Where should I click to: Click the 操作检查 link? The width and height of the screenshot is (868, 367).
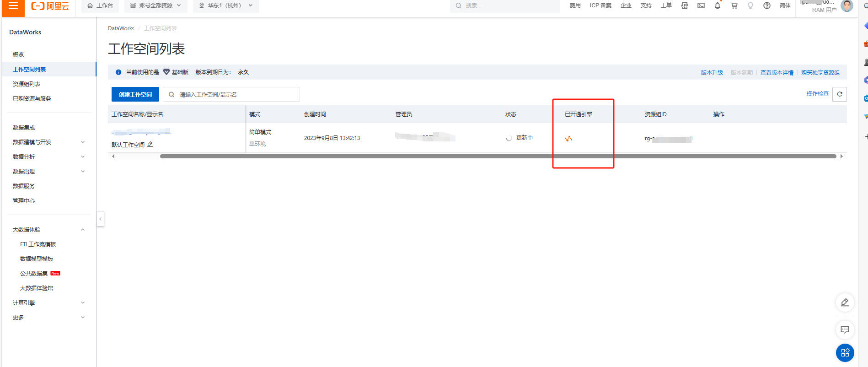(818, 94)
